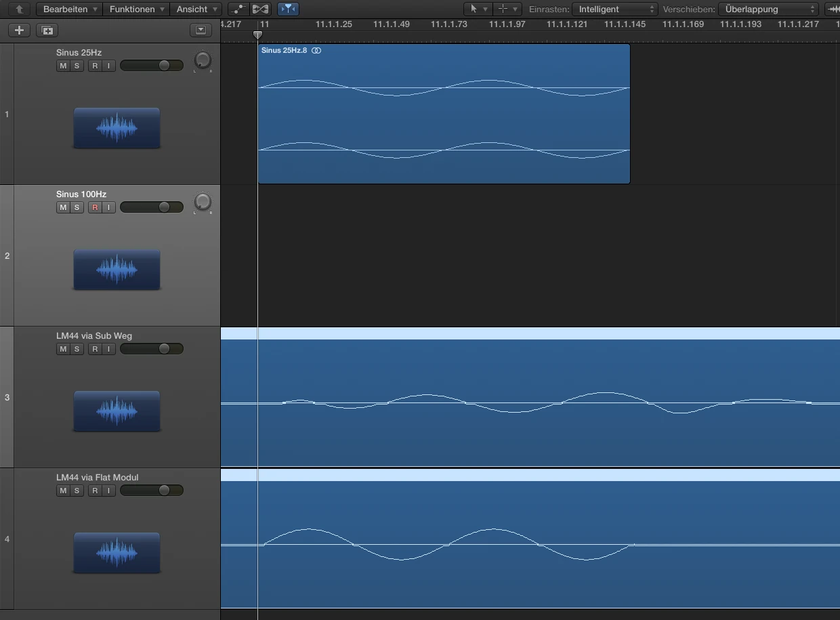Solo the LM44 via Sub Weg track
Image resolution: width=840 pixels, height=620 pixels.
[77, 349]
